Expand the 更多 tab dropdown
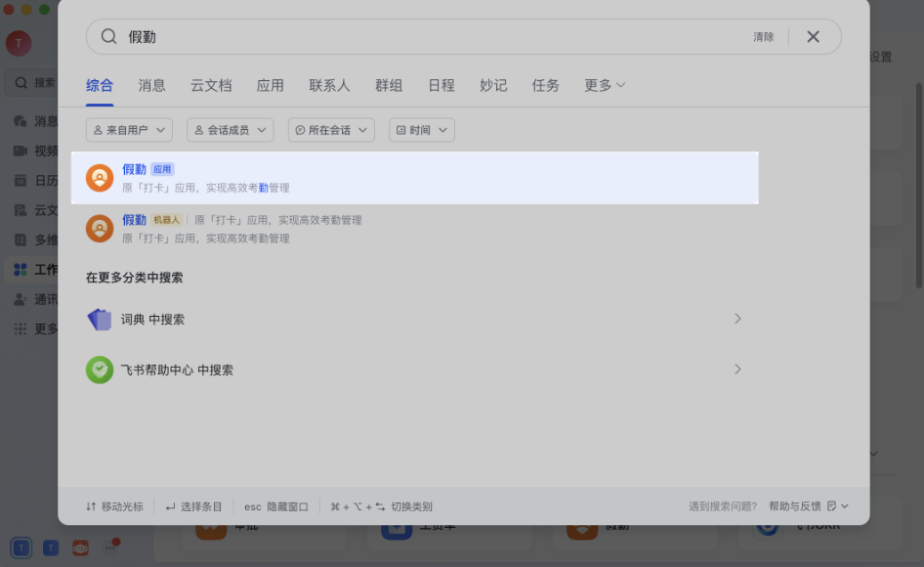The width and height of the screenshot is (924, 567). tap(605, 86)
